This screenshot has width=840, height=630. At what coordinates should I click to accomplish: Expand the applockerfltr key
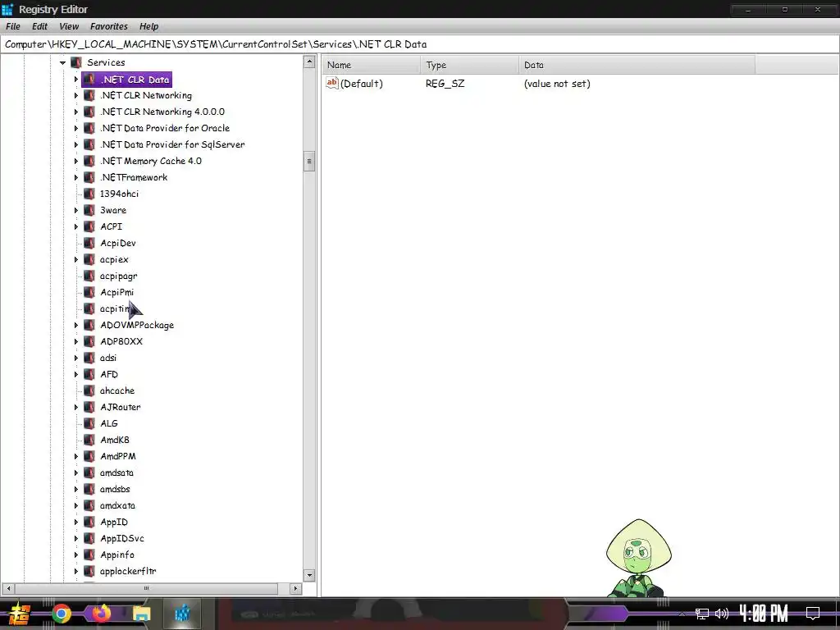[x=76, y=571]
